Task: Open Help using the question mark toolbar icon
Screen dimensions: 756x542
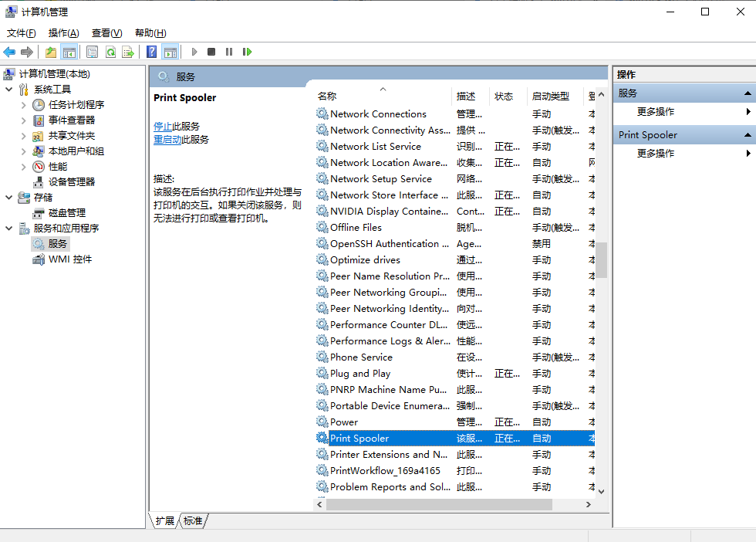Action: pos(151,52)
